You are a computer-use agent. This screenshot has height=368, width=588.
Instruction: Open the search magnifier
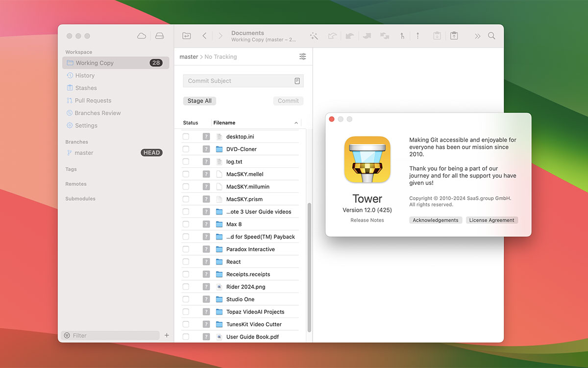tap(491, 36)
